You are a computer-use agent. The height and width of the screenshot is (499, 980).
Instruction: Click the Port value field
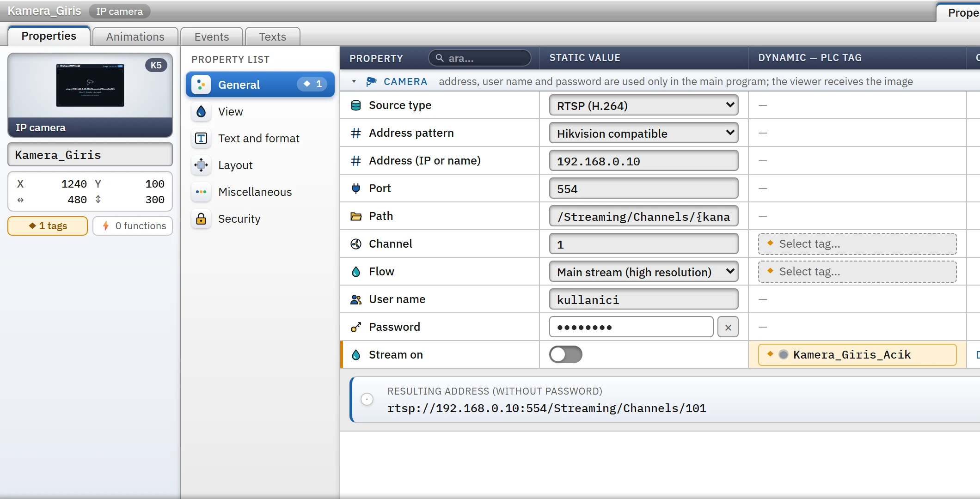point(643,189)
